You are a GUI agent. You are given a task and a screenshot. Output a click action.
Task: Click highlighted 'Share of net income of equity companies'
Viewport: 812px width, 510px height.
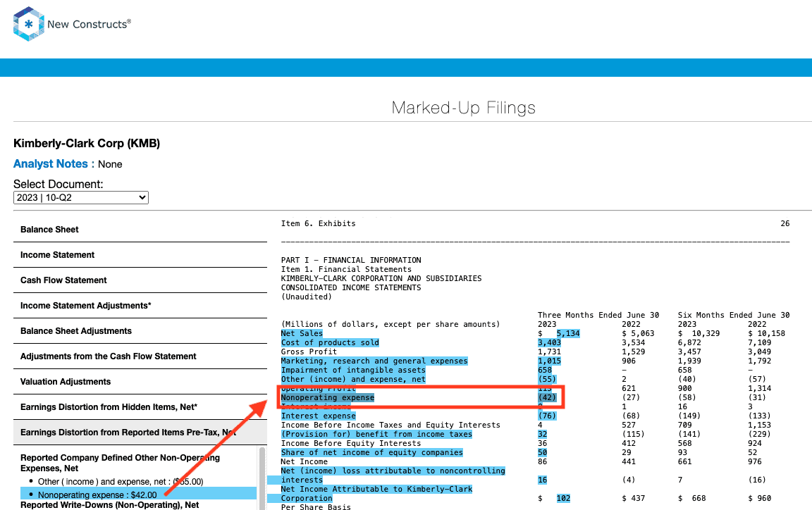click(372, 452)
